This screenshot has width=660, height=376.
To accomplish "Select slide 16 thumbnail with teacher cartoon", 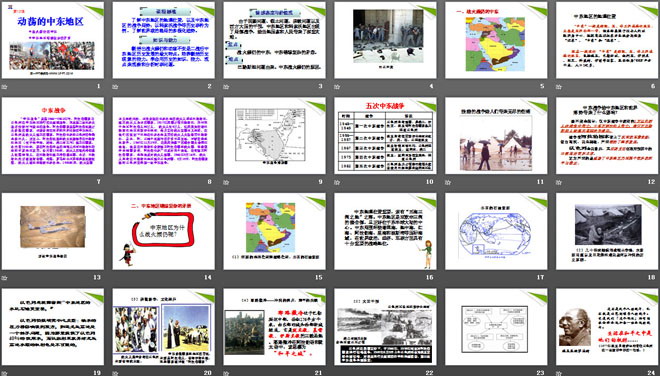I will click(x=385, y=231).
